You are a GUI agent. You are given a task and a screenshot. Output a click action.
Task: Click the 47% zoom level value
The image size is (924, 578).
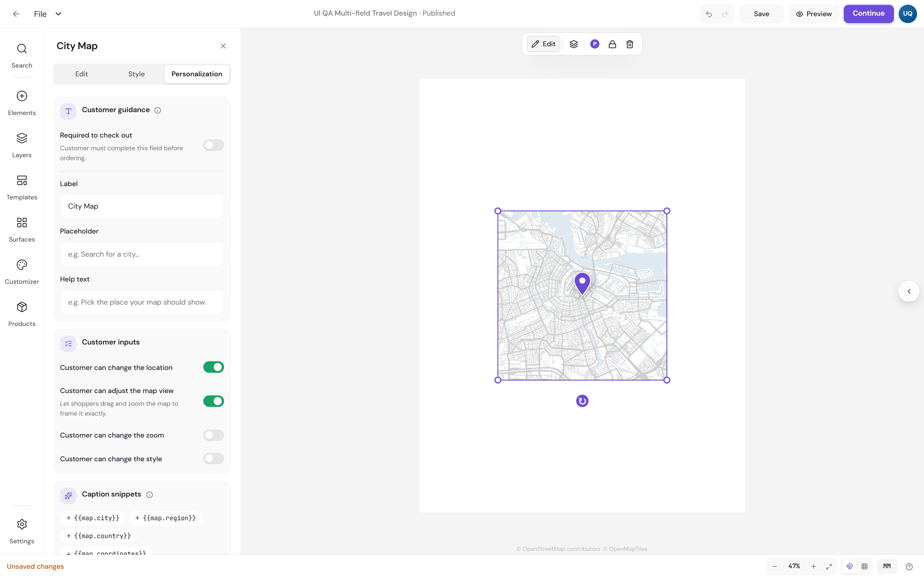click(794, 566)
